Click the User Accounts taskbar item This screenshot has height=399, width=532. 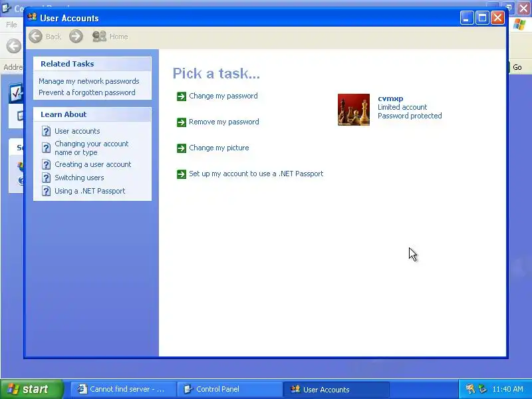click(336, 390)
